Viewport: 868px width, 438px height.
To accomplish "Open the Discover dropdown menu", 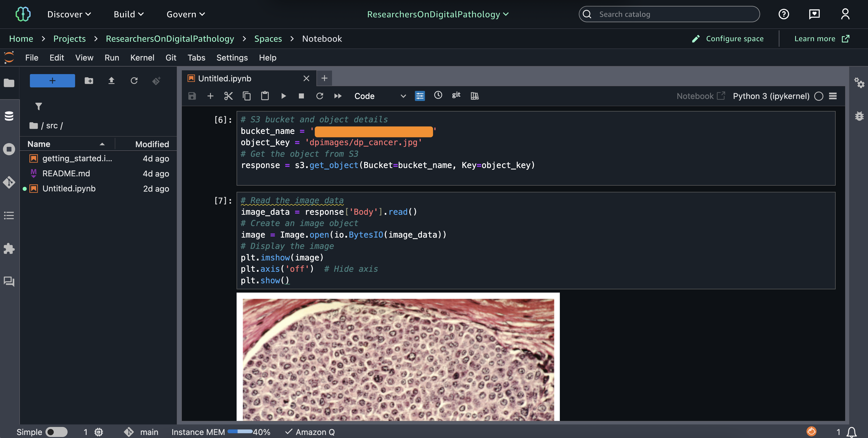I will click(x=69, y=14).
